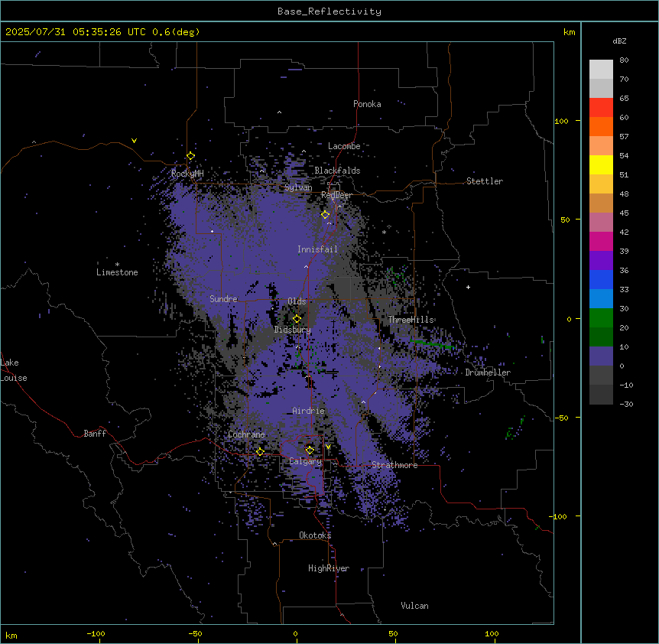The width and height of the screenshot is (659, 644).
Task: Click the Lake Louise label
Action: [x=14, y=370]
